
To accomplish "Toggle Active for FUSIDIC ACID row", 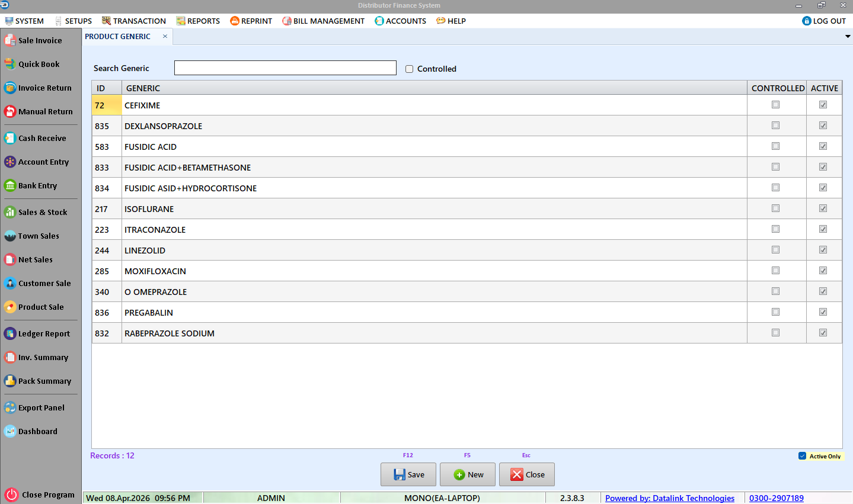I will point(823,146).
